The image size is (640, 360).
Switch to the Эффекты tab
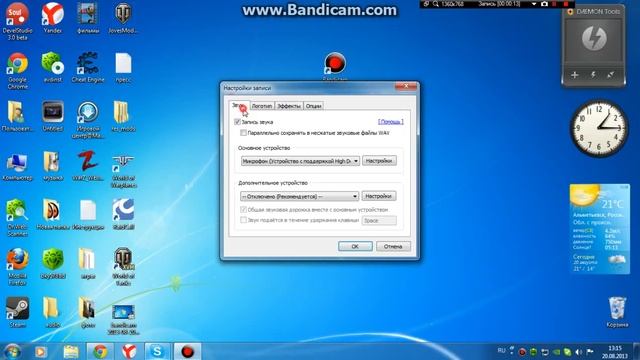click(x=289, y=106)
